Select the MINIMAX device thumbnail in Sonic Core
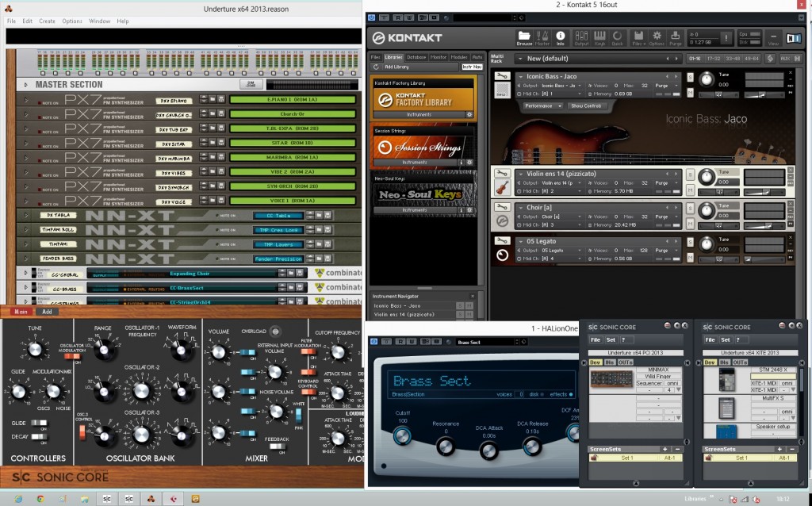Screen dimensions: 812x506 (x=612, y=380)
